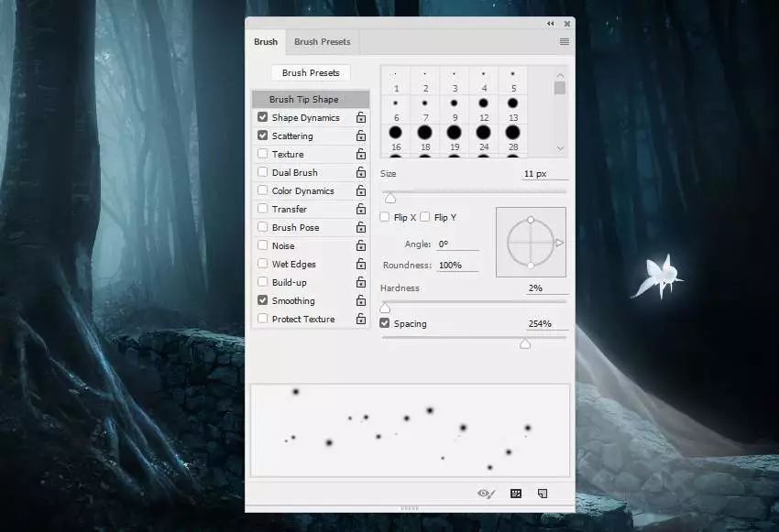Enable the Flip X checkbox
The height and width of the screenshot is (532, 779).
click(386, 217)
